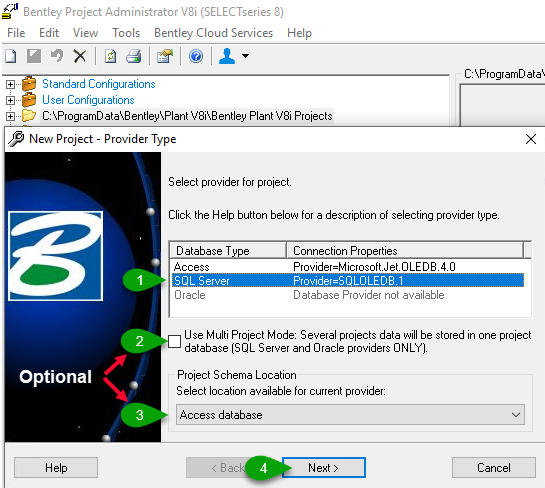The width and height of the screenshot is (545, 488).
Task: Open the user account dropdown arrow
Action: point(245,56)
